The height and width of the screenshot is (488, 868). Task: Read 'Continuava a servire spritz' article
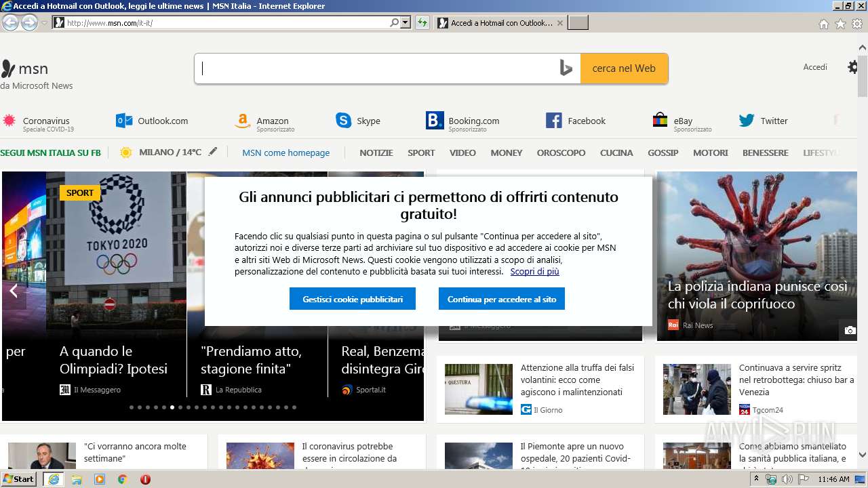pyautogui.click(x=796, y=380)
